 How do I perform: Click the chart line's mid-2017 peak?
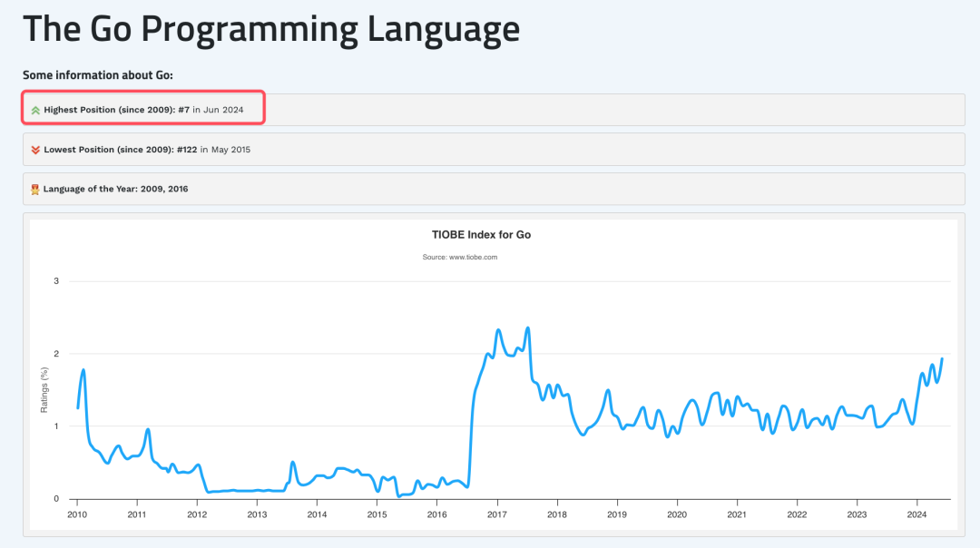[x=528, y=328]
